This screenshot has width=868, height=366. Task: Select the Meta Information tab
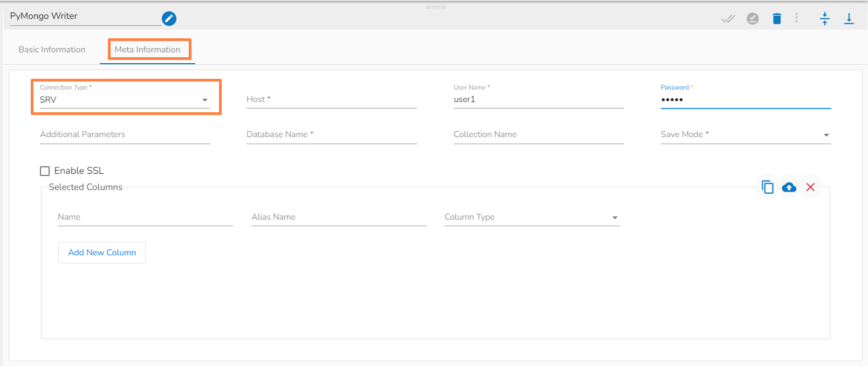(x=147, y=50)
